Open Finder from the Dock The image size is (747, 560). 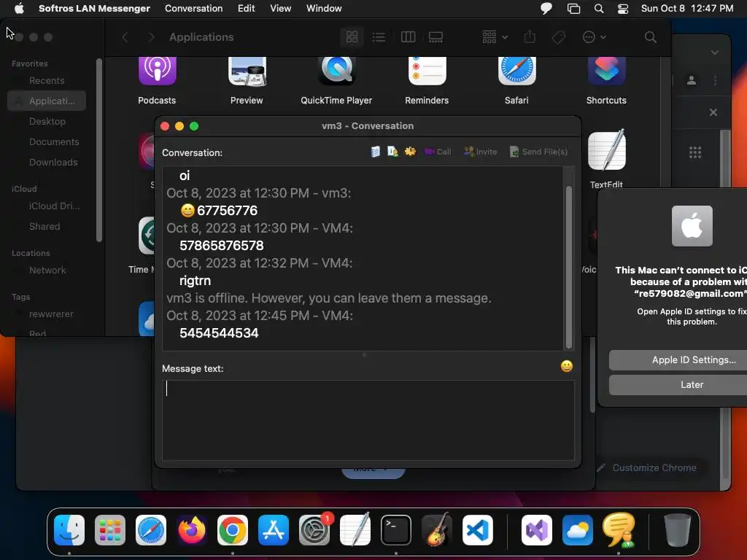[x=69, y=530]
